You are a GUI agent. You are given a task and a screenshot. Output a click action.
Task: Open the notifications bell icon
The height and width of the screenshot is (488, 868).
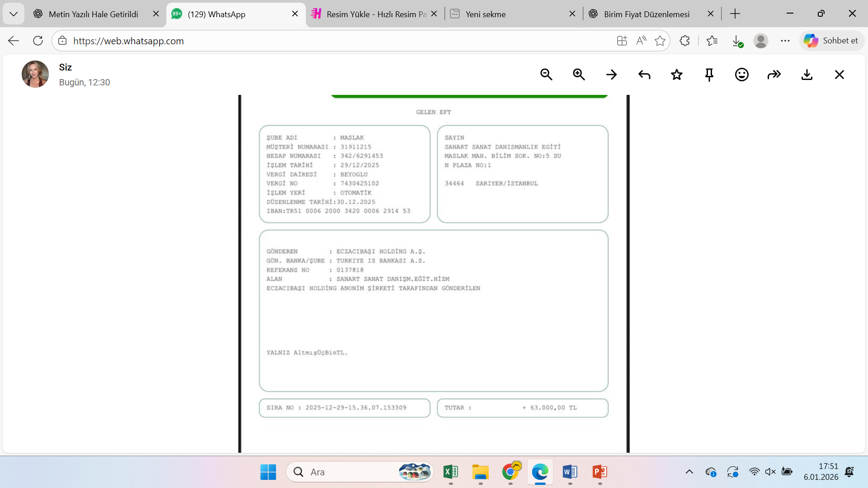(849, 472)
